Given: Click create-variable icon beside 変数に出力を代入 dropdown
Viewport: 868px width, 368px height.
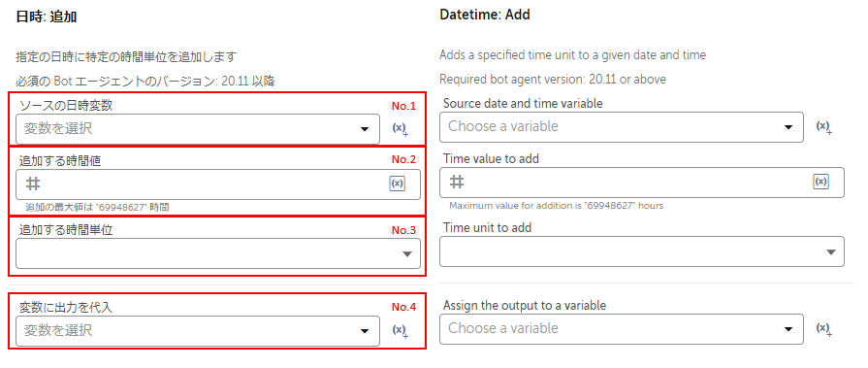Looking at the screenshot, I should point(401,331).
